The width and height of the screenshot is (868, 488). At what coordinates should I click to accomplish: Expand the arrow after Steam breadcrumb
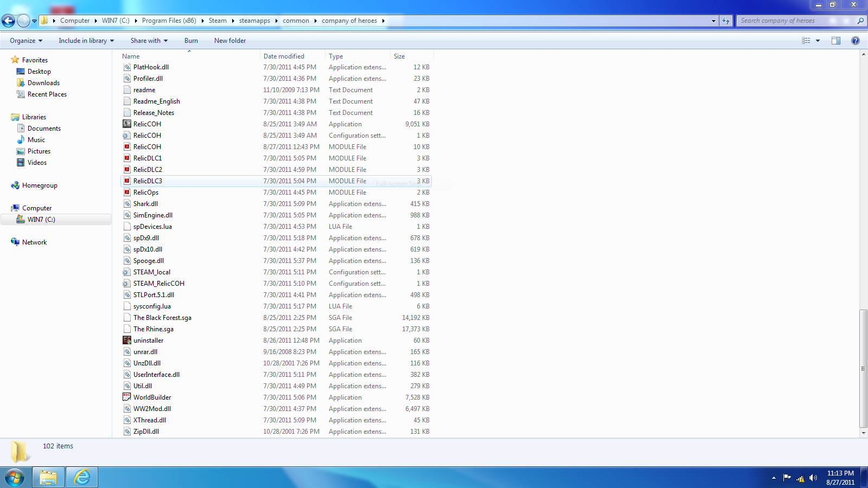click(x=233, y=21)
